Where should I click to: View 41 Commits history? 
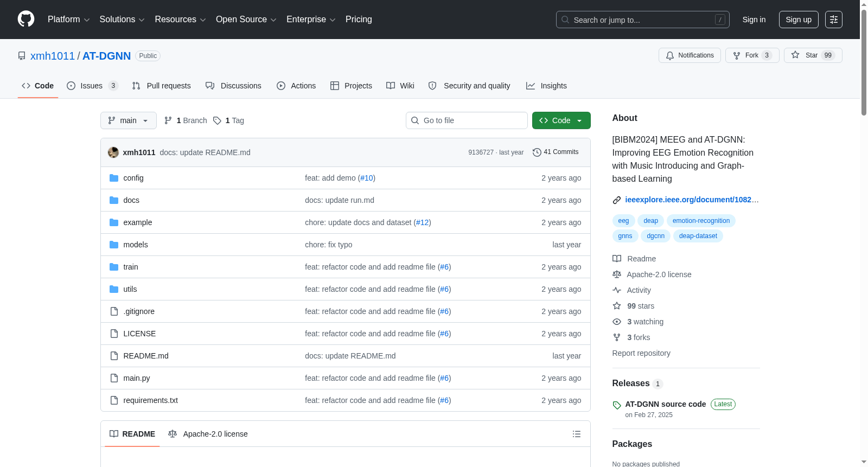tap(556, 152)
